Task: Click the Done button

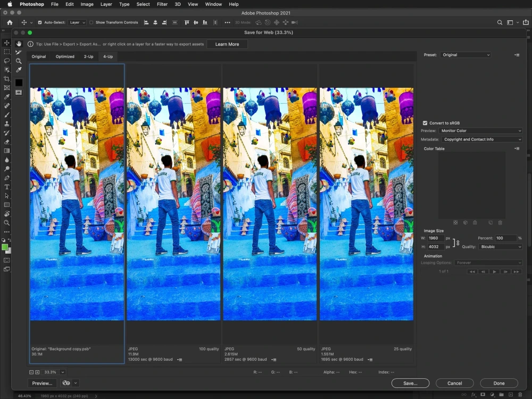Action: [x=499, y=383]
